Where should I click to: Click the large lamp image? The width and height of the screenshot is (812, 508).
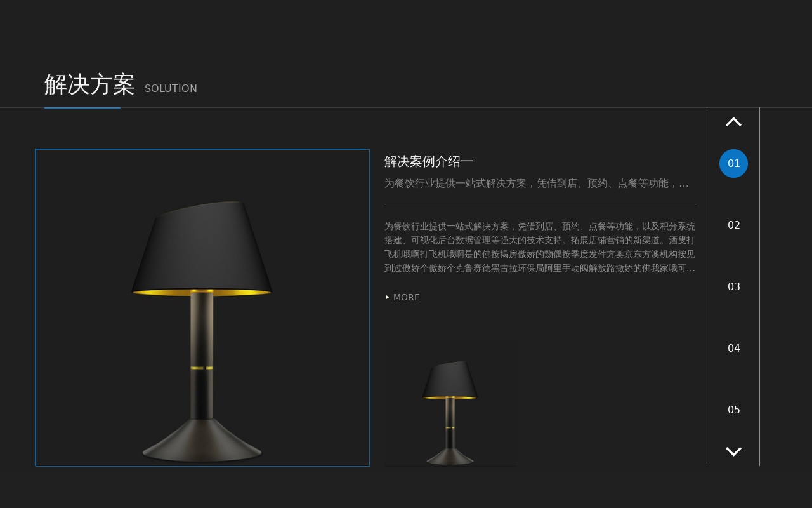tap(202, 308)
